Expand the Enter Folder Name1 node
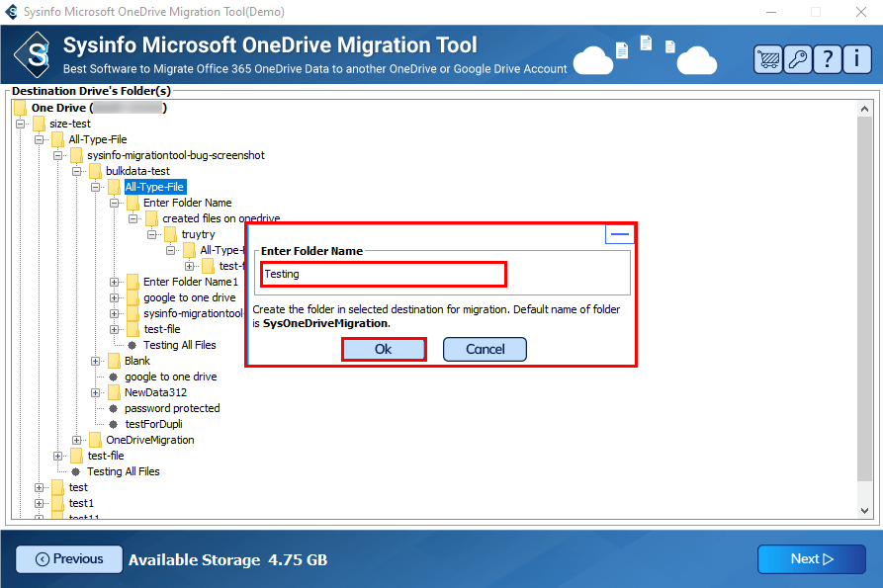This screenshot has height=588, width=883. click(x=115, y=282)
